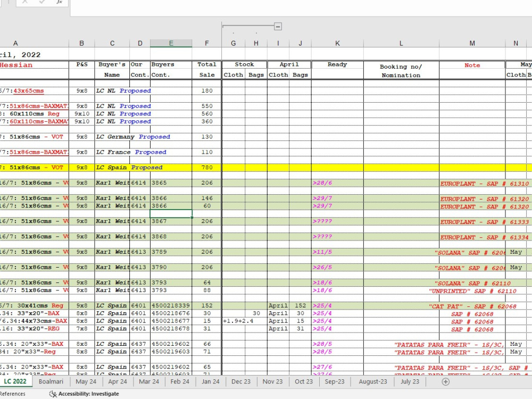Click note 'EUROPLANT - SAP # 61310'

485,184
